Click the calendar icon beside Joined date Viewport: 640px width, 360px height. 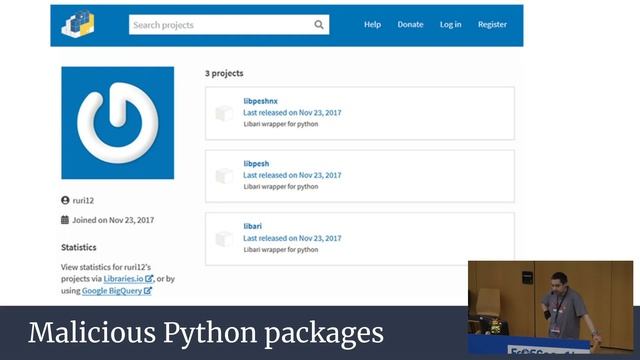pos(65,220)
